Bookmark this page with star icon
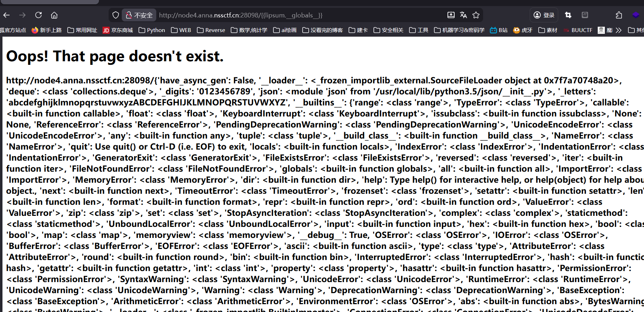 coord(476,15)
